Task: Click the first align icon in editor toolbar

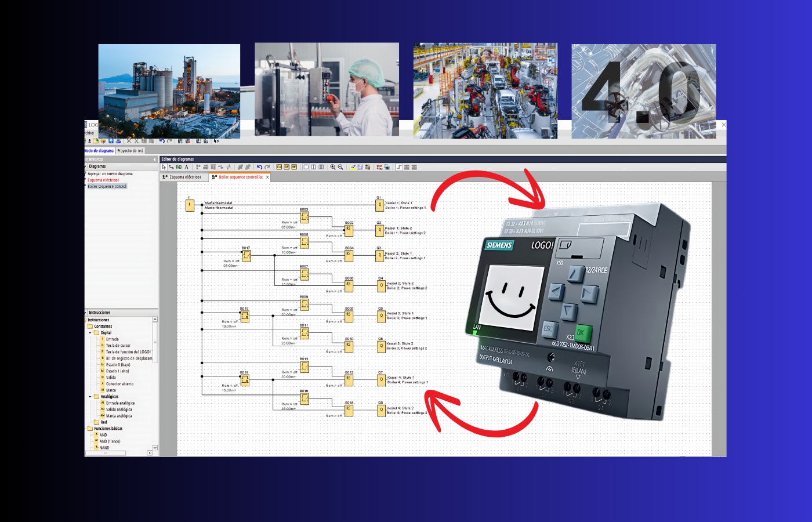Action: click(198, 167)
